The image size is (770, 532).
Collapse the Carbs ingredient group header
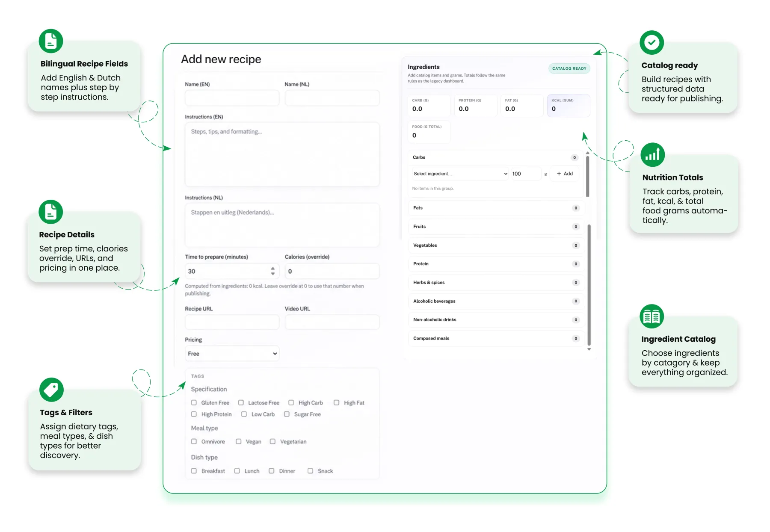pos(495,157)
